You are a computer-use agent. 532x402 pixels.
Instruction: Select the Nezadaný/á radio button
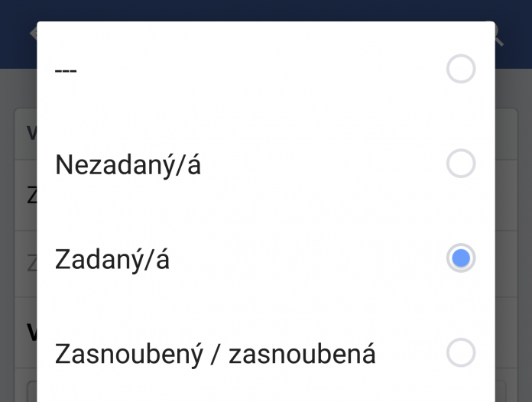(x=461, y=164)
